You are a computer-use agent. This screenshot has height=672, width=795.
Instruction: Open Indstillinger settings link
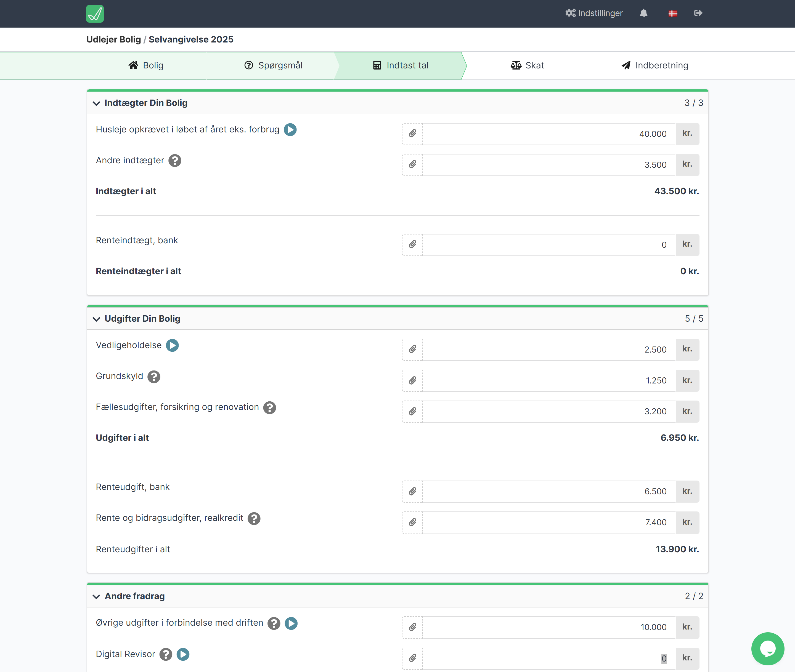click(594, 13)
